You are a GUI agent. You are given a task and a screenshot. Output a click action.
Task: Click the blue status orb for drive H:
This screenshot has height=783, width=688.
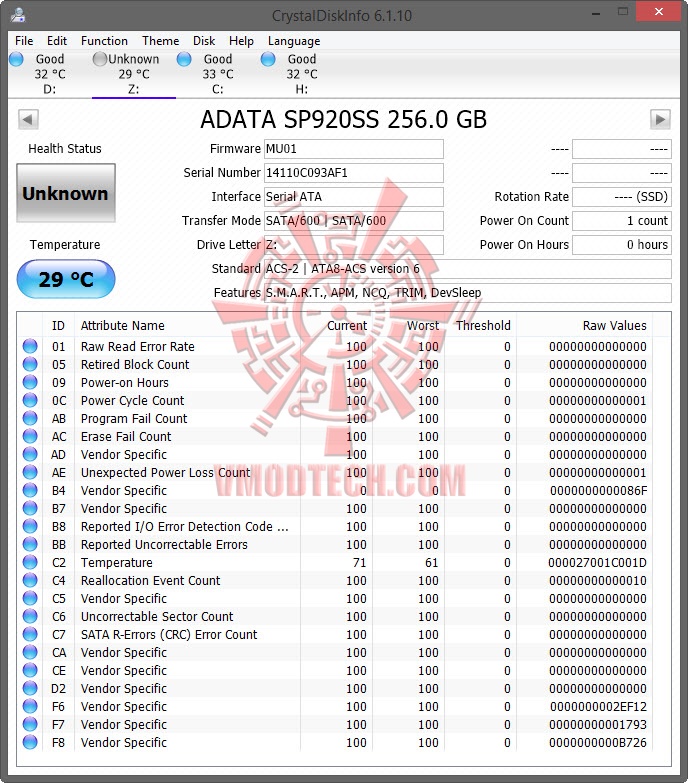[x=268, y=59]
